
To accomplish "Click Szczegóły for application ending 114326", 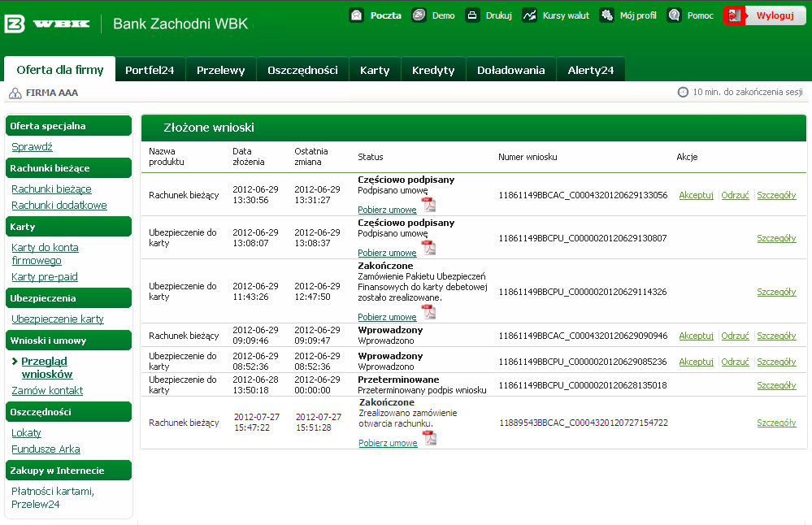I will tap(776, 292).
